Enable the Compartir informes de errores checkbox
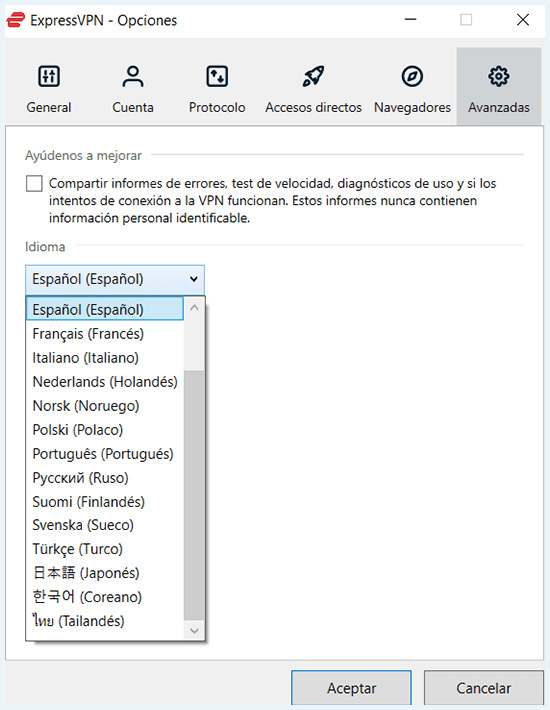550x710 pixels. point(34,183)
